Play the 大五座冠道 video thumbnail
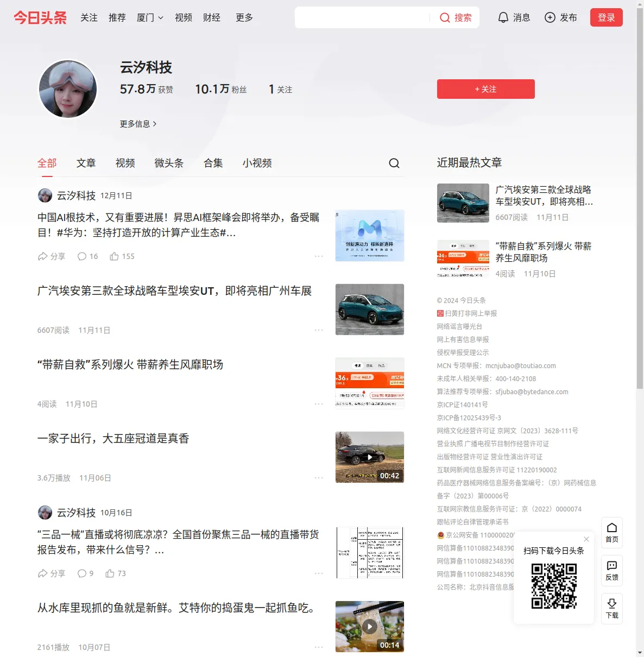 (x=370, y=457)
